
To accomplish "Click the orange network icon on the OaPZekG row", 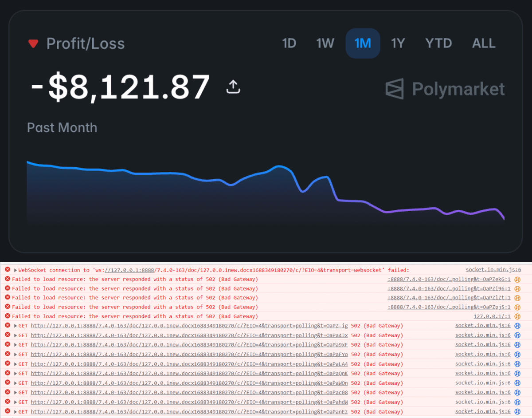I will (517, 279).
